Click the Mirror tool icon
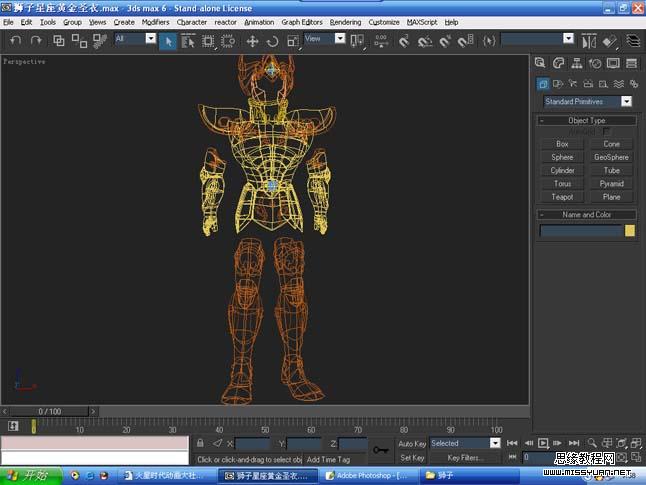 (589, 41)
